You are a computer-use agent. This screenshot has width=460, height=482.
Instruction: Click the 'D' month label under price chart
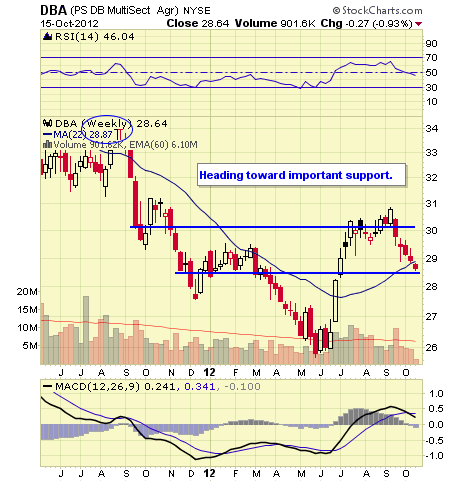(191, 372)
